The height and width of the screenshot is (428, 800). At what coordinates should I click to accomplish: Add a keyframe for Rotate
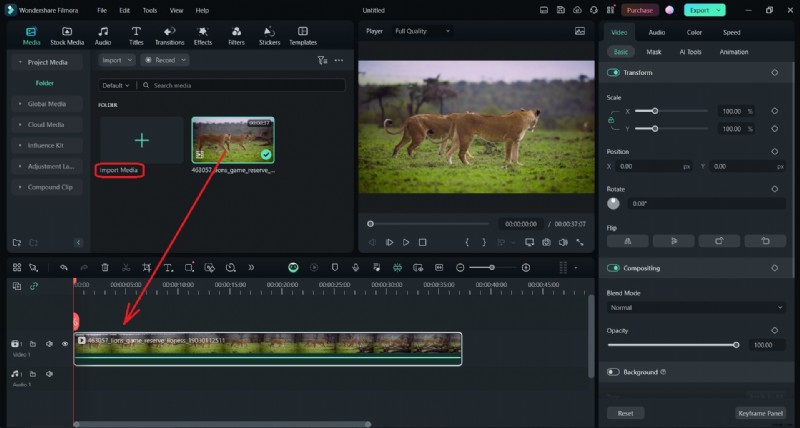point(774,189)
